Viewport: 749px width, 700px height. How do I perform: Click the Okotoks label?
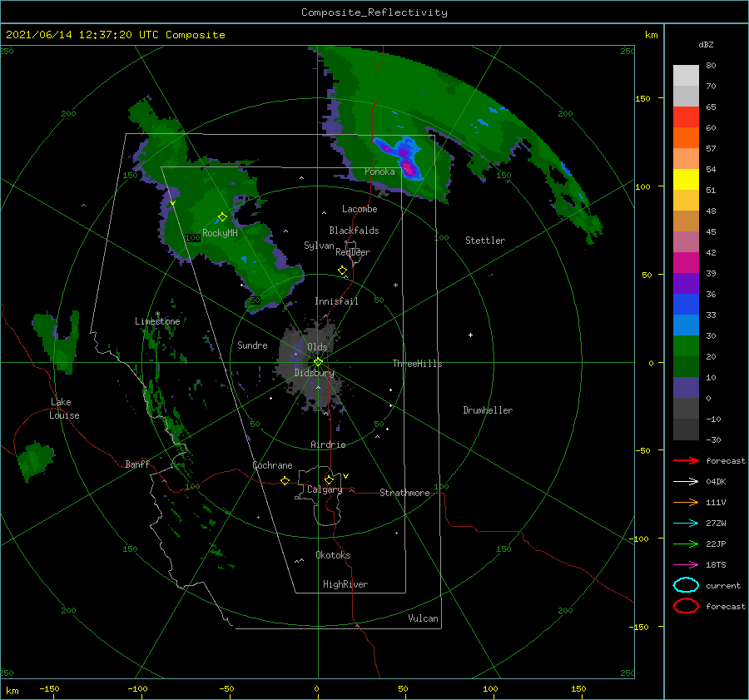(x=334, y=555)
